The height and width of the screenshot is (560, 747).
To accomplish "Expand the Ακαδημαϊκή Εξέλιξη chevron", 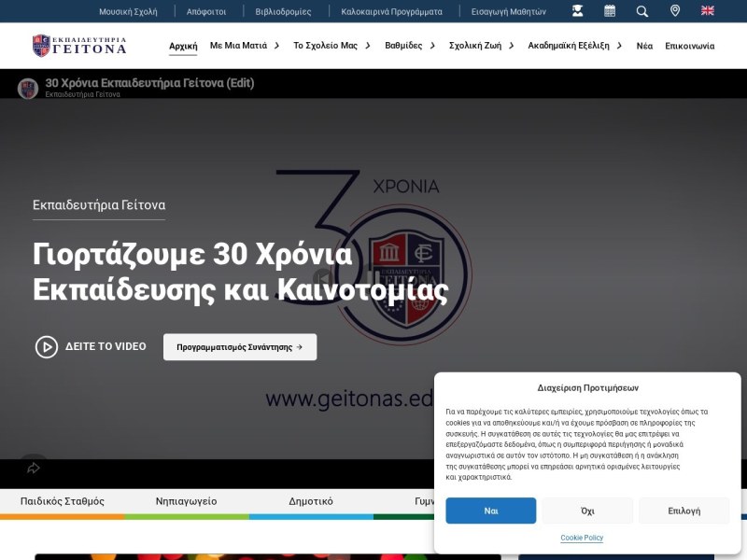I will (619, 46).
